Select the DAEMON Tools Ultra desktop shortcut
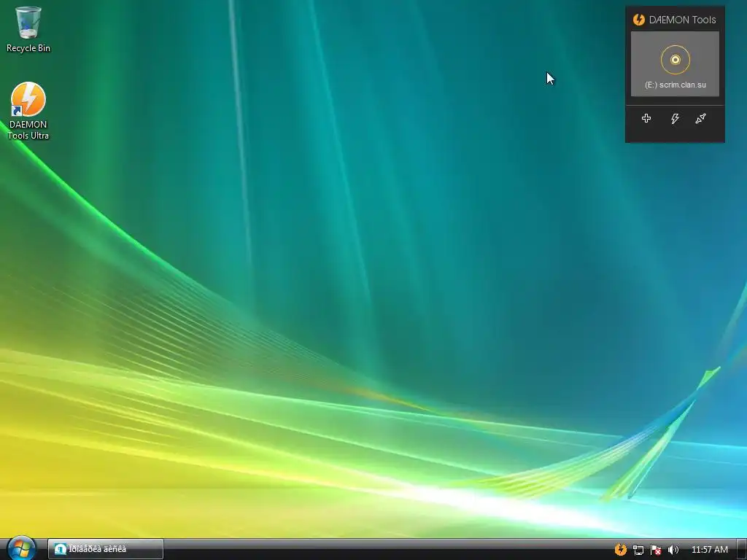The width and height of the screenshot is (747, 560). [28, 111]
